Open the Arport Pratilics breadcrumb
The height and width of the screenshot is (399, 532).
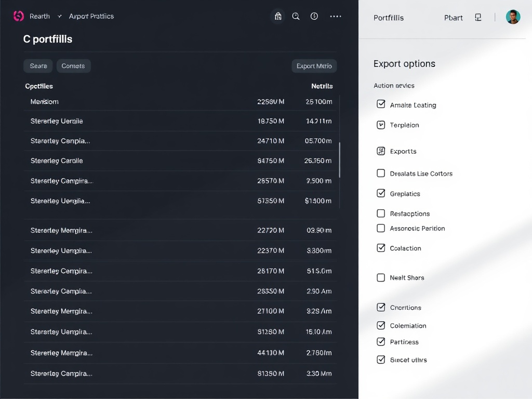click(x=91, y=17)
